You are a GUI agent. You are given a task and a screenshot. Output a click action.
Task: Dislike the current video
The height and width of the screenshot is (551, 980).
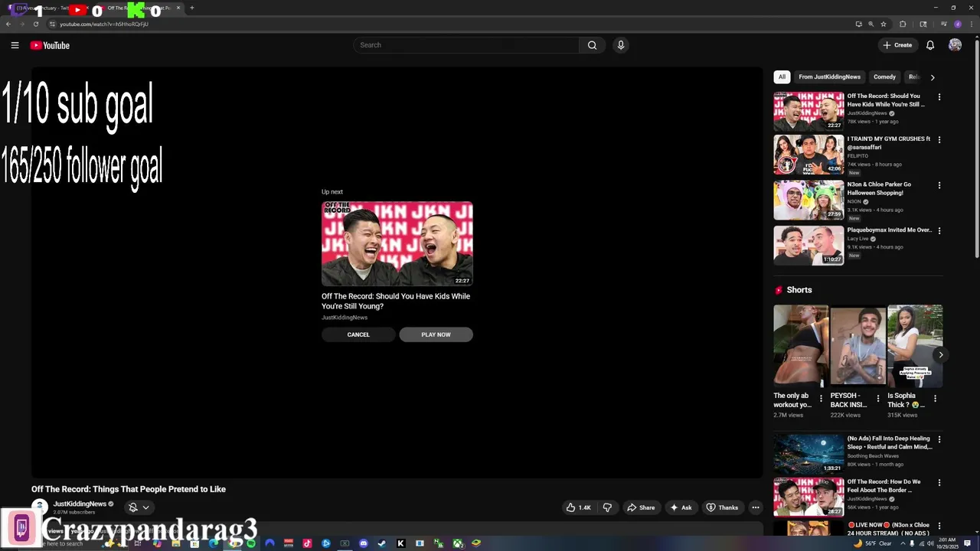click(607, 507)
